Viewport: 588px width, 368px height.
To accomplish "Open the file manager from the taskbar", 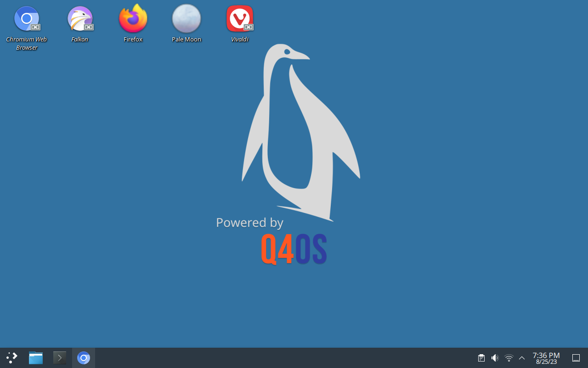I will point(36,358).
